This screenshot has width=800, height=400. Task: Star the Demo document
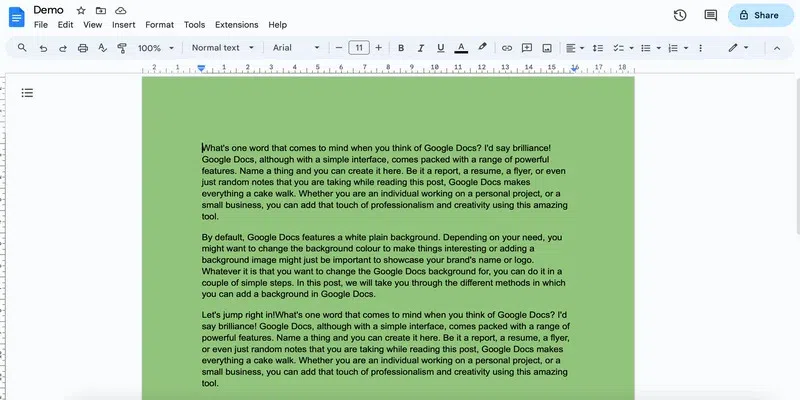pos(81,10)
